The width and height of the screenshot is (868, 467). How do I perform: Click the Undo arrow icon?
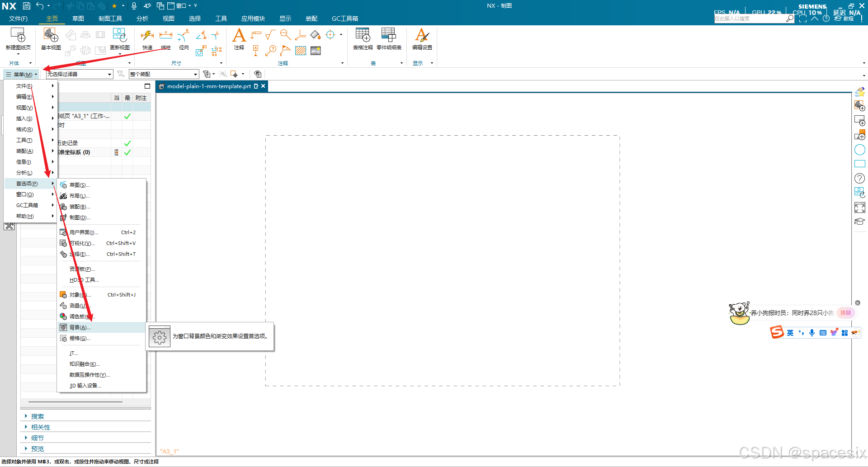(x=40, y=6)
